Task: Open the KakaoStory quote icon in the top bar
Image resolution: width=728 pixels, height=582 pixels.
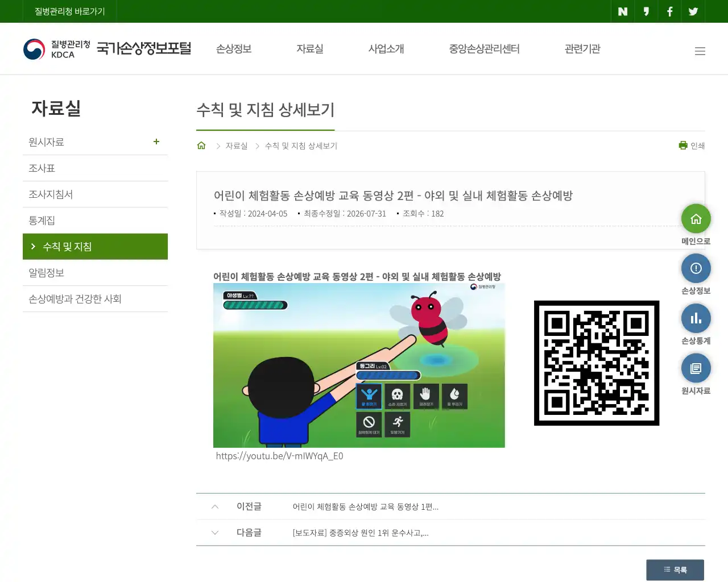Action: pos(646,11)
